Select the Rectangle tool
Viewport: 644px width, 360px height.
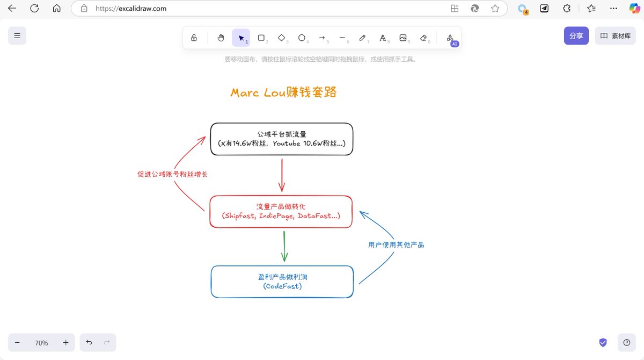coord(261,38)
